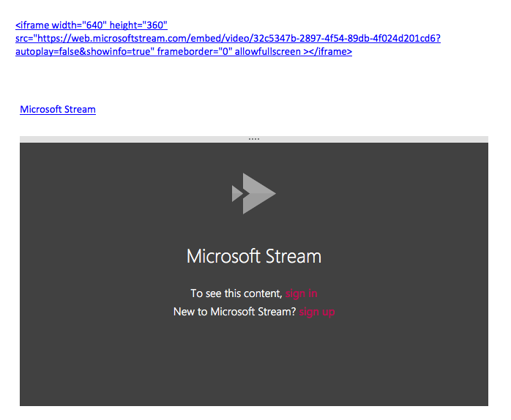Open the Microsoft Stream hyperlink
511x420 pixels.
point(58,110)
